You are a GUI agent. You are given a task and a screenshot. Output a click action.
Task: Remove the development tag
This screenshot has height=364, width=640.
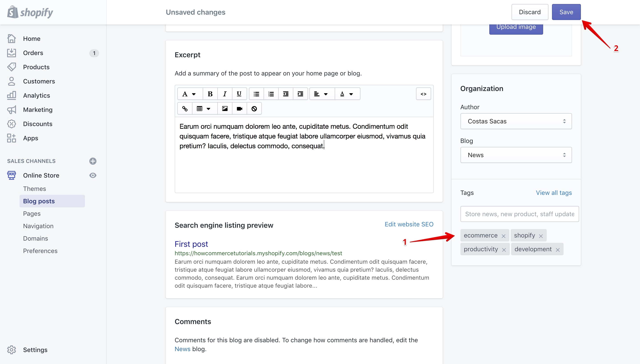tap(558, 250)
